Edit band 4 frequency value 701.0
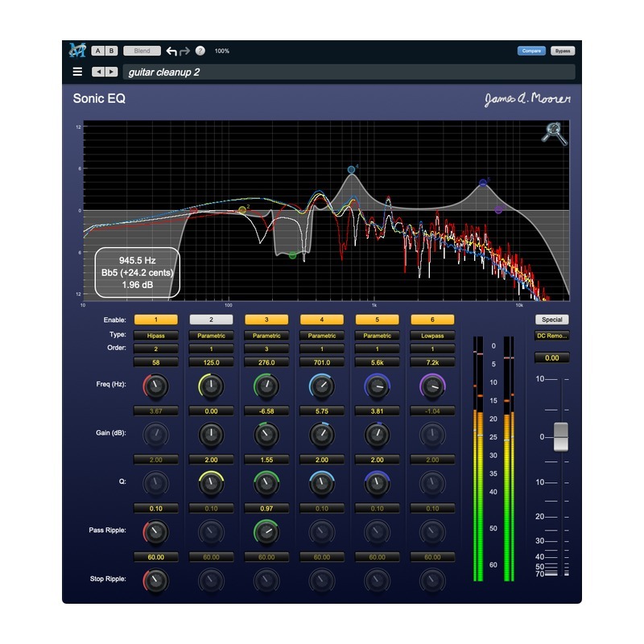644x644 pixels. (321, 363)
